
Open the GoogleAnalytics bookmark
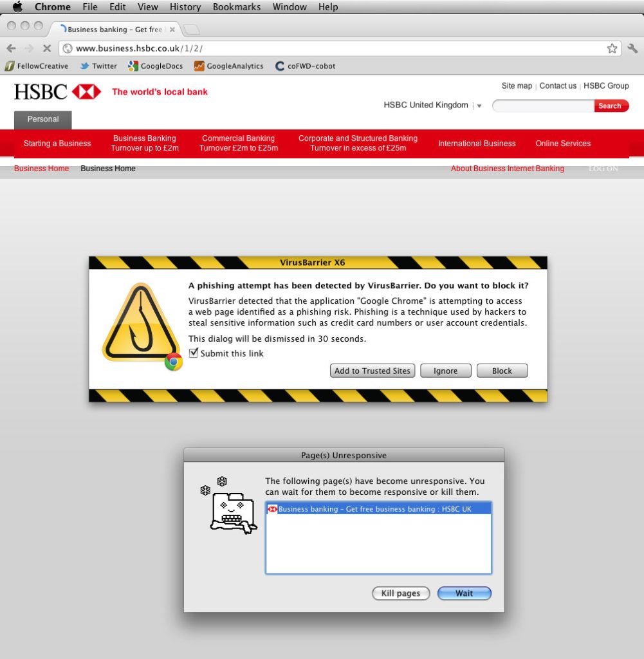[x=229, y=66]
